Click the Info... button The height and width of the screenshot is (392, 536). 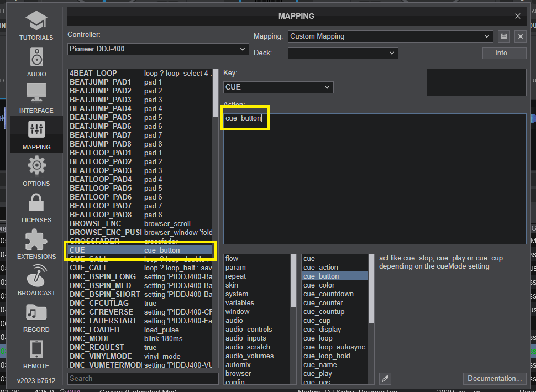[x=504, y=53]
